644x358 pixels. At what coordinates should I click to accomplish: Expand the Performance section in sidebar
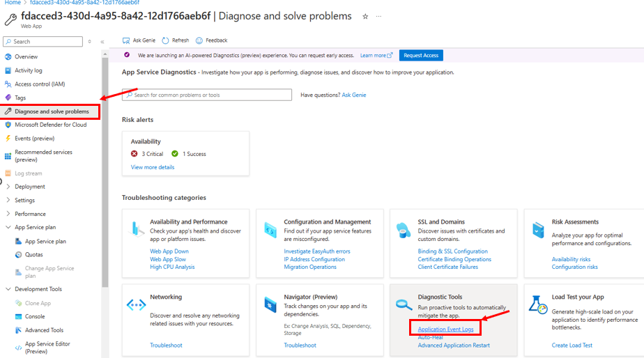[8, 214]
